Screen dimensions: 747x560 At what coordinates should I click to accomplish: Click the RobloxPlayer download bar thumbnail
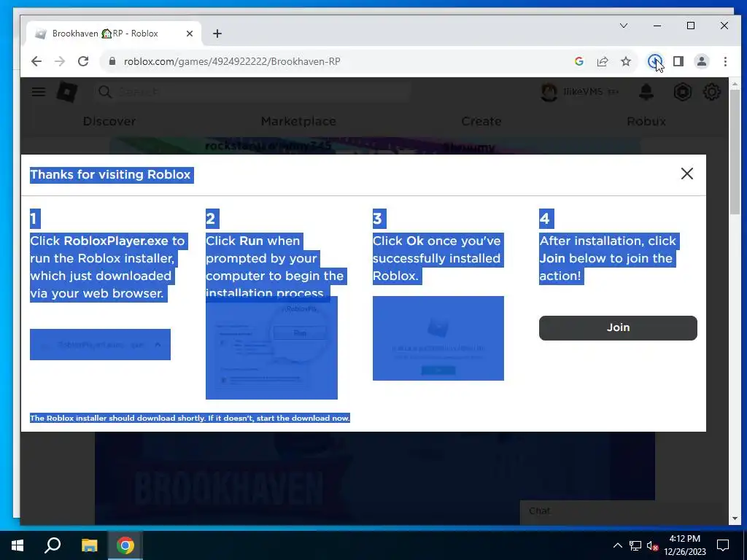100,344
